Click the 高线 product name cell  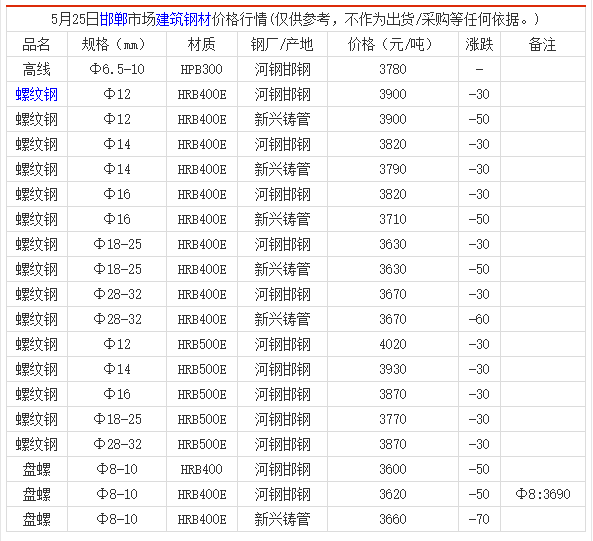coord(37,69)
